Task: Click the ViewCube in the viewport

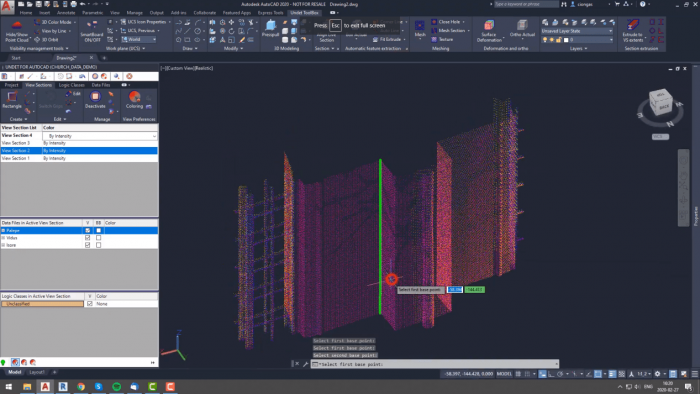Action: pos(660,102)
